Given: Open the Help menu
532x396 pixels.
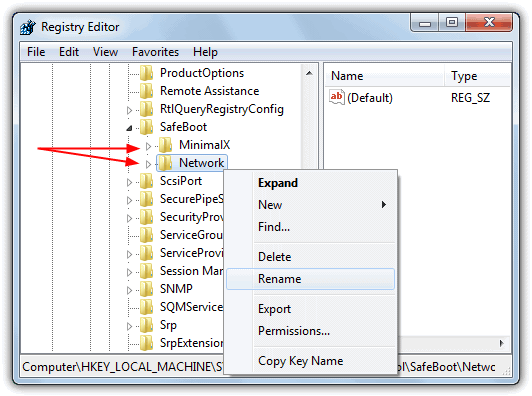Looking at the screenshot, I should click(205, 52).
